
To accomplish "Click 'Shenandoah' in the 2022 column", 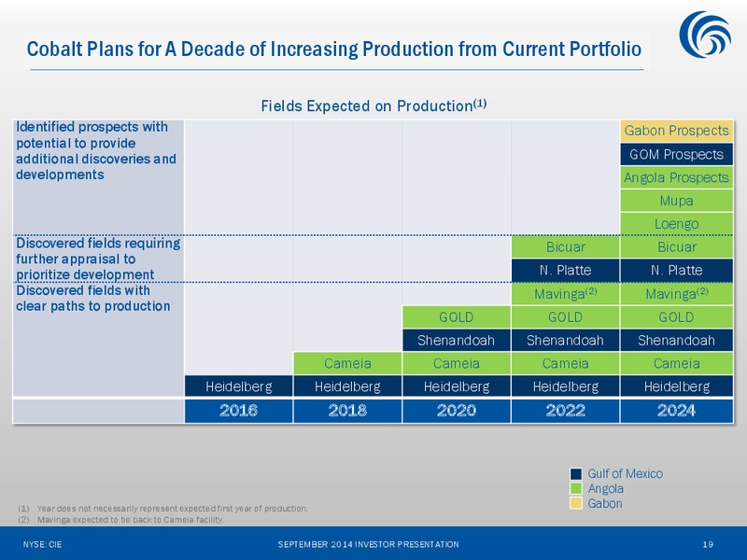I will (x=566, y=341).
